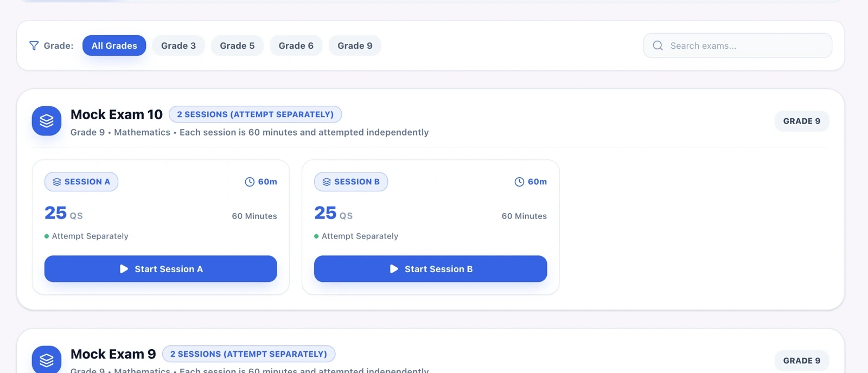Click the 2 Sessions badge on Mock Exam 9
868x373 pixels.
click(249, 354)
